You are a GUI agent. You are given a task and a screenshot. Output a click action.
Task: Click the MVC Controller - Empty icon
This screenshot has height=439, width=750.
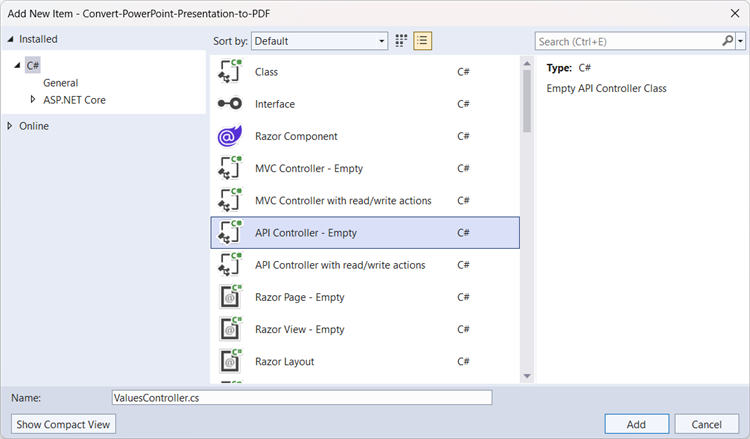coord(230,168)
